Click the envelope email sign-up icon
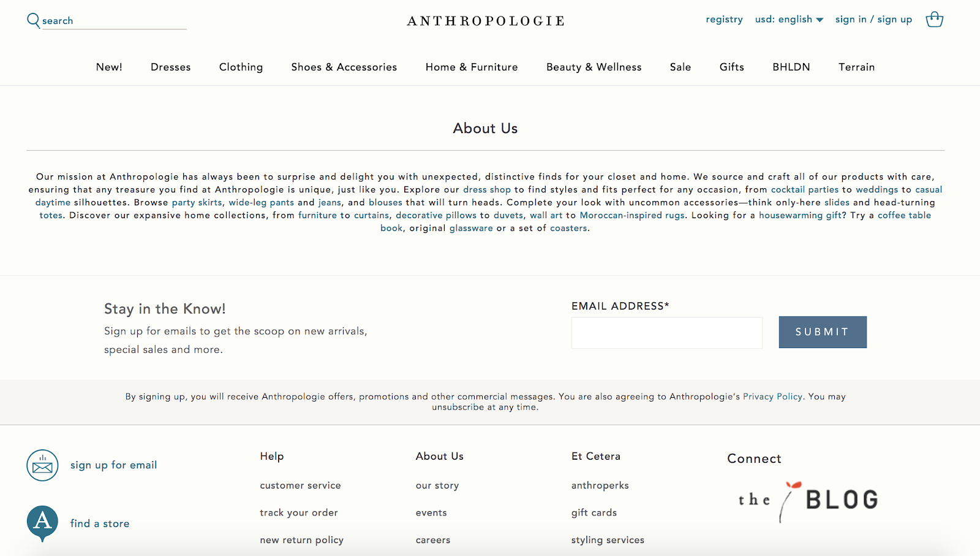 [42, 465]
